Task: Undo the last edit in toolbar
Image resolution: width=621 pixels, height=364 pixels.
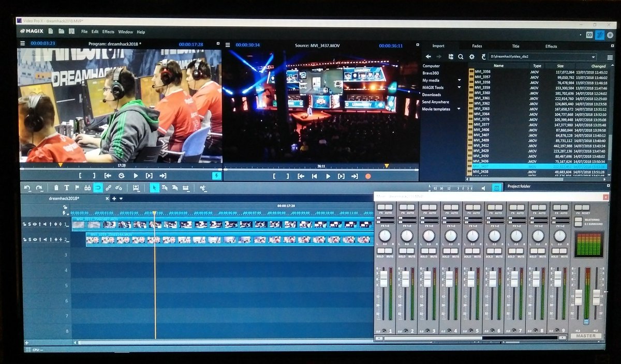Action: pyautogui.click(x=26, y=188)
